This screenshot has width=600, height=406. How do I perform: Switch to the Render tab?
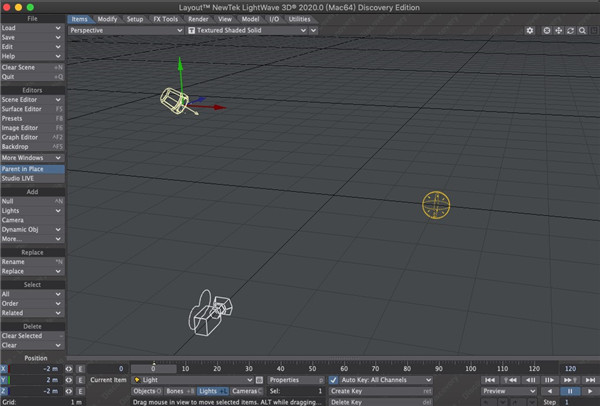click(198, 19)
